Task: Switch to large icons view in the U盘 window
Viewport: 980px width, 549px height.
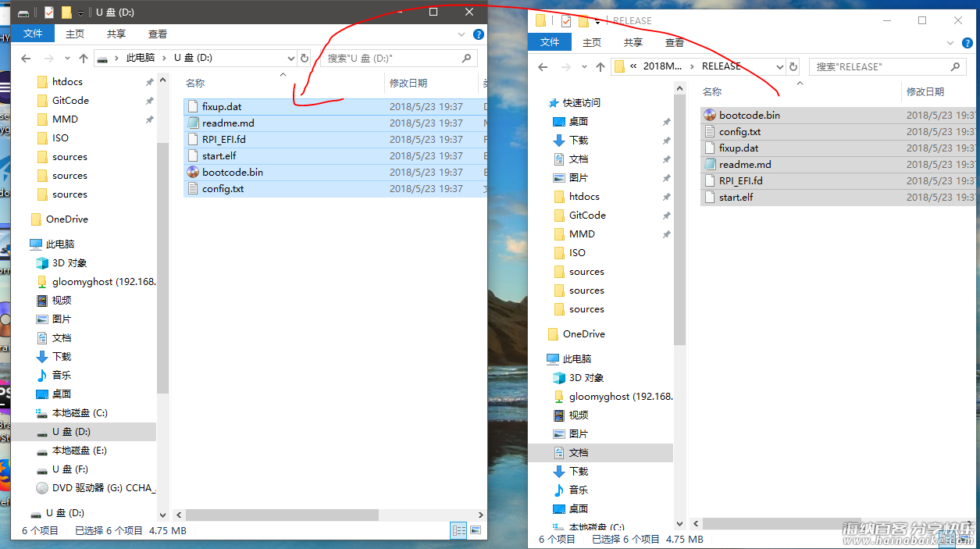Action: coord(474,530)
